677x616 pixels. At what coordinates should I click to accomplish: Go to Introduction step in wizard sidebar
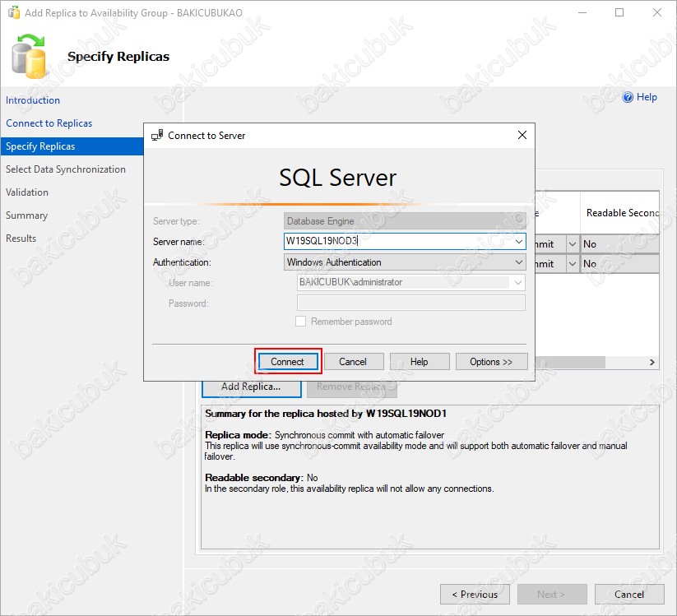pos(33,100)
